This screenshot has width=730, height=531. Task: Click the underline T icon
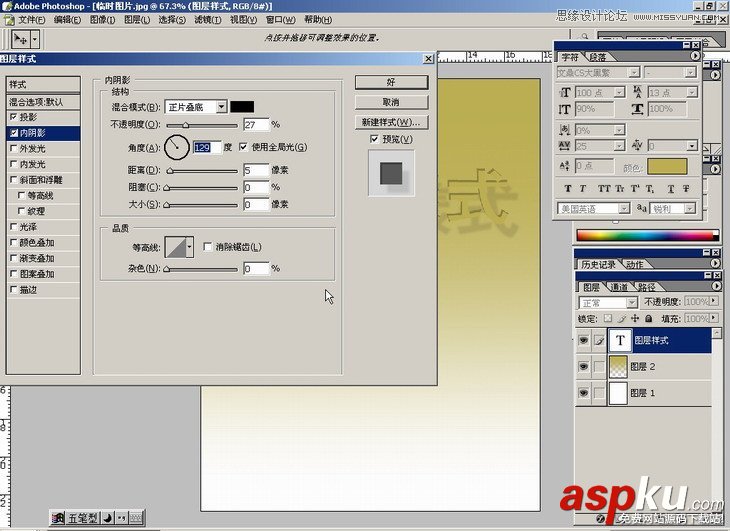(670, 188)
